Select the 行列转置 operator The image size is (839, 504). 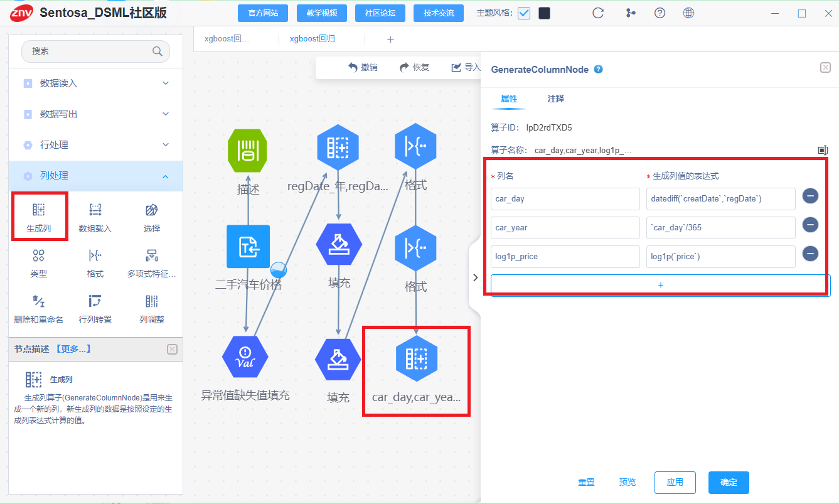click(x=95, y=309)
